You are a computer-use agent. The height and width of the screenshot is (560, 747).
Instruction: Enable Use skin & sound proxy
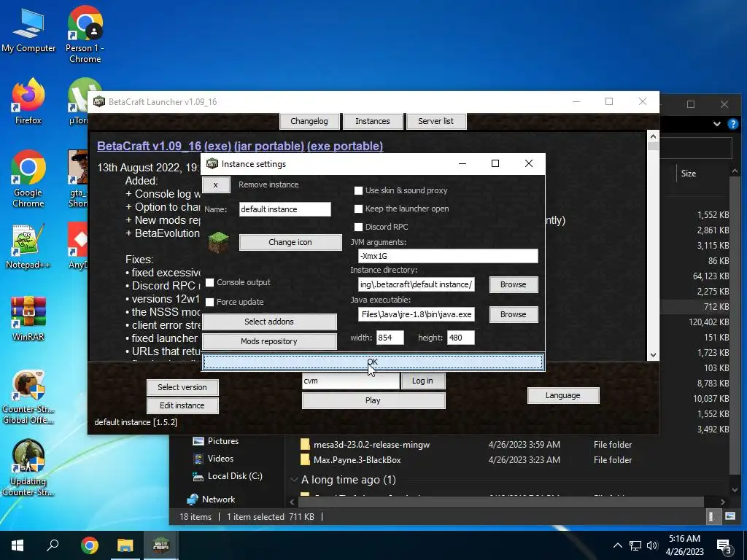click(x=358, y=190)
